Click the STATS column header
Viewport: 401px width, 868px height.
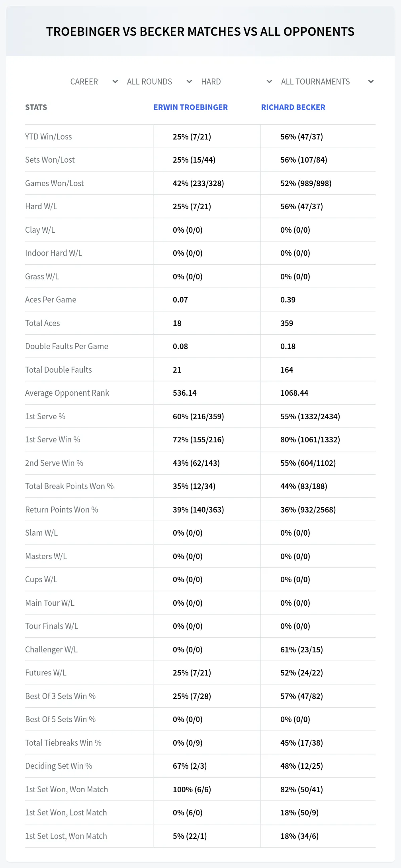[x=36, y=107]
